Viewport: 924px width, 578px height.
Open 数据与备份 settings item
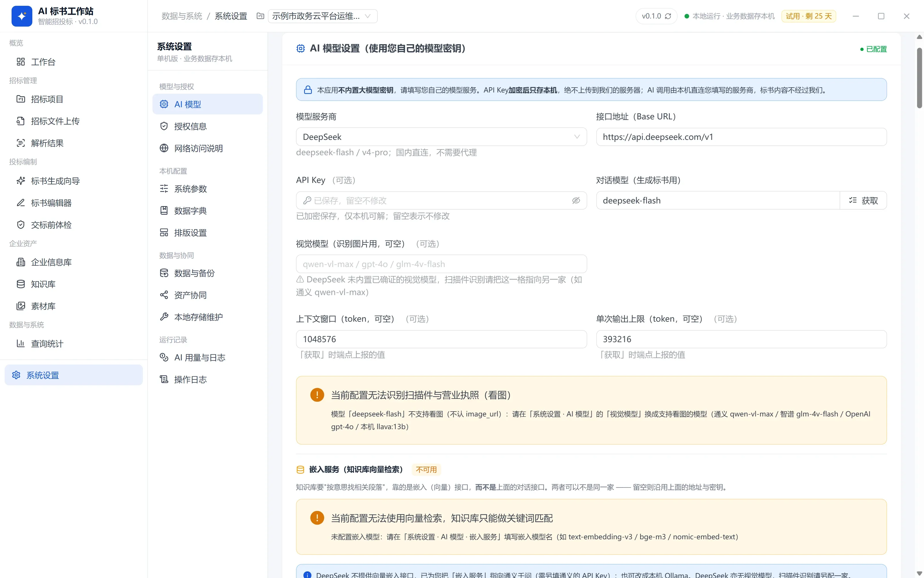207,273
